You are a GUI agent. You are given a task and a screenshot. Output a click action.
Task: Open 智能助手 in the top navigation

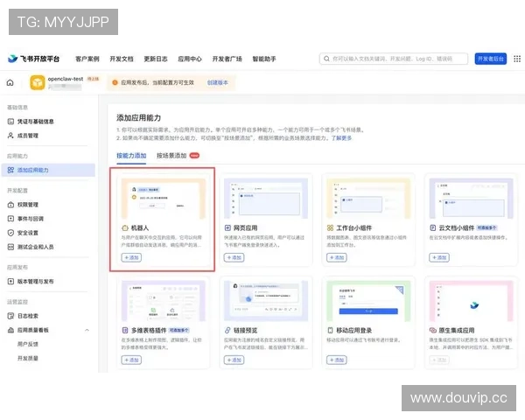pyautogui.click(x=264, y=59)
